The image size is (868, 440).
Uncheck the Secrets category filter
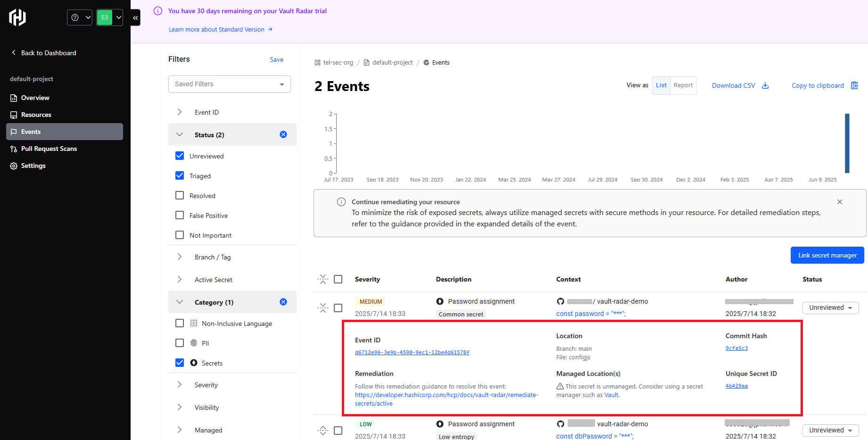tap(180, 363)
